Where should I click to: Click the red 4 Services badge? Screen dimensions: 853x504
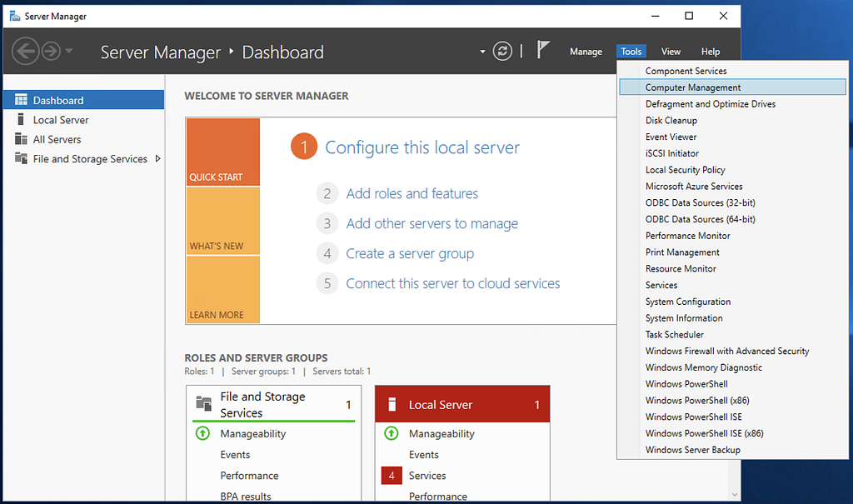point(392,475)
